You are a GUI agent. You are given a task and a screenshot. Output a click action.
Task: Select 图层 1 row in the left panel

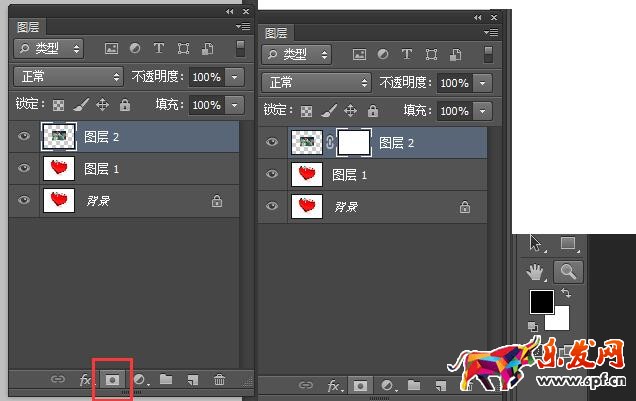[x=140, y=168]
